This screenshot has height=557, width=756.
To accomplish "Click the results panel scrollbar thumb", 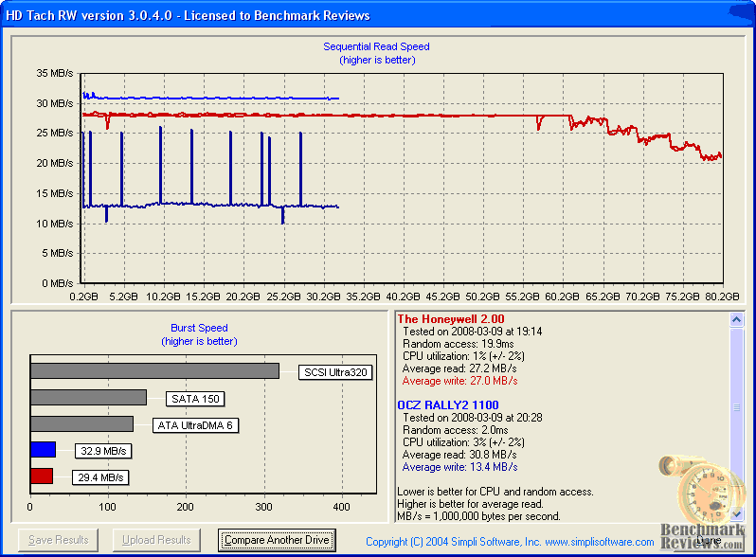I will 736,407.
